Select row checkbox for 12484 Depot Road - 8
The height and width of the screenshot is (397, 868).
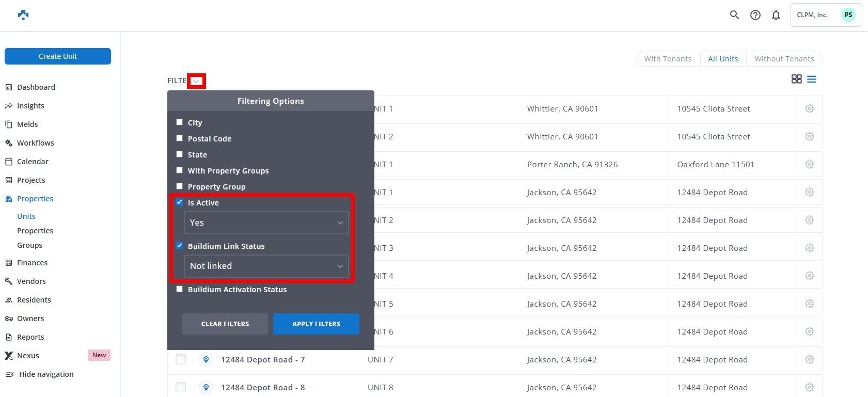click(x=181, y=387)
